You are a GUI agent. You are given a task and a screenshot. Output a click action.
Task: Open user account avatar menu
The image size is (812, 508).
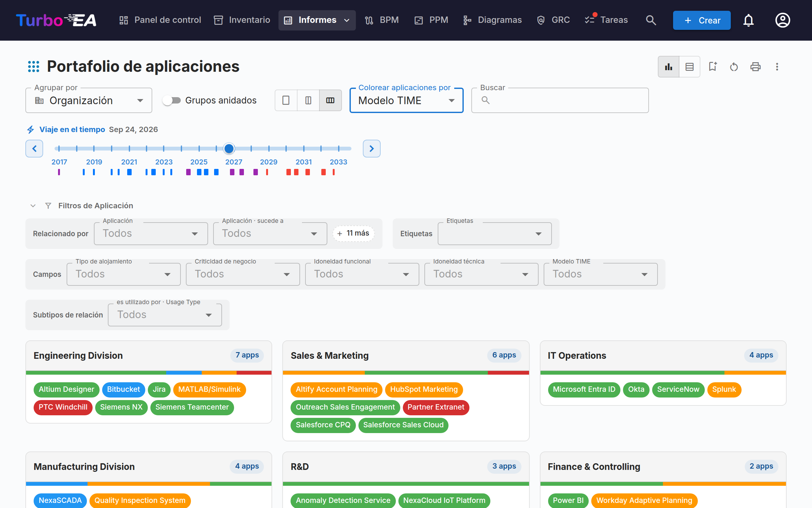[783, 20]
